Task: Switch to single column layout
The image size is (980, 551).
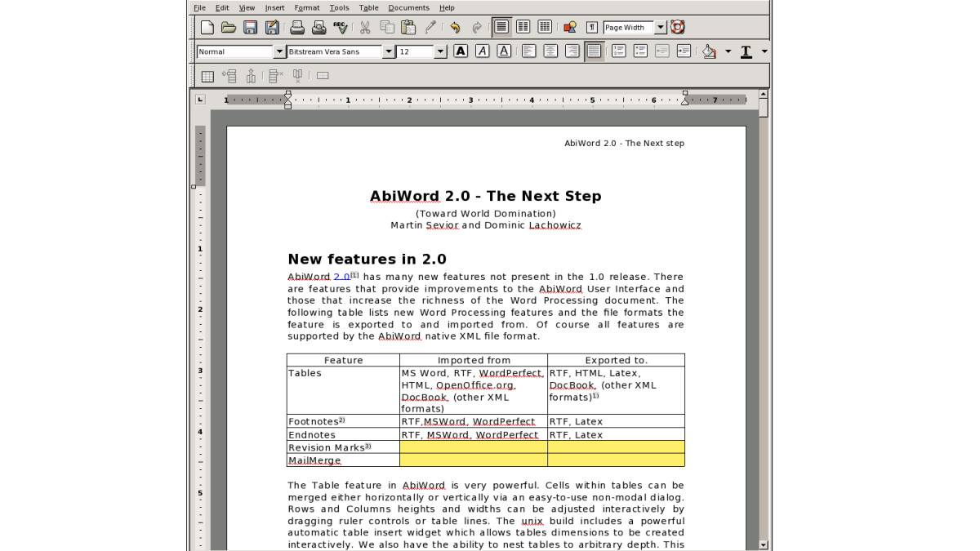Action: tap(501, 28)
